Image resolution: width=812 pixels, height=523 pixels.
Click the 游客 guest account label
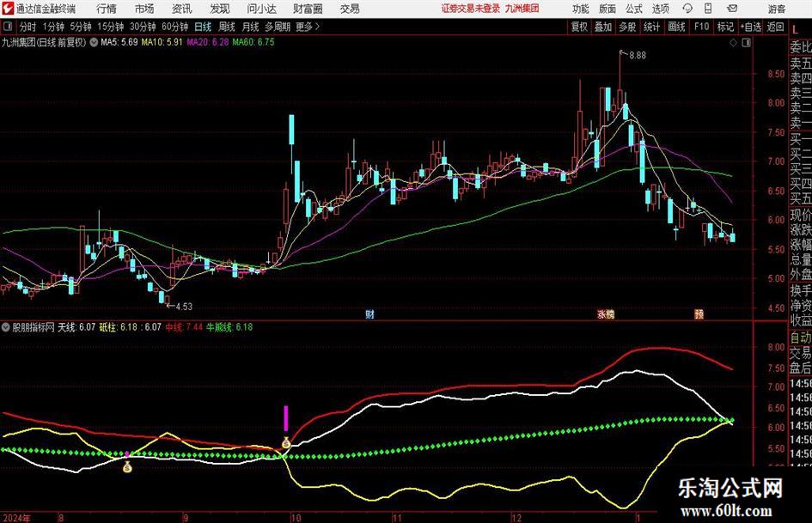click(x=777, y=9)
